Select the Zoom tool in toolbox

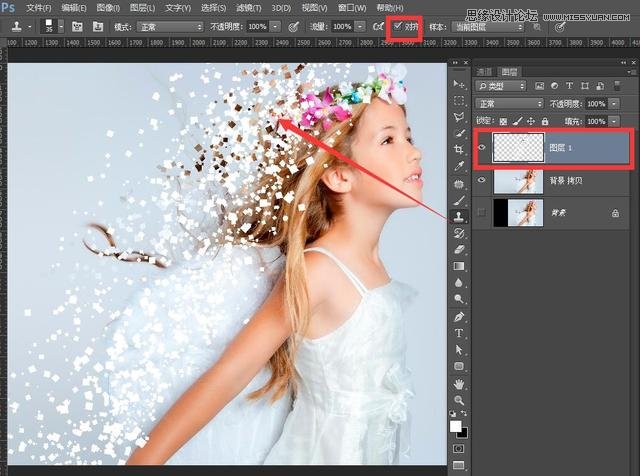[459, 400]
